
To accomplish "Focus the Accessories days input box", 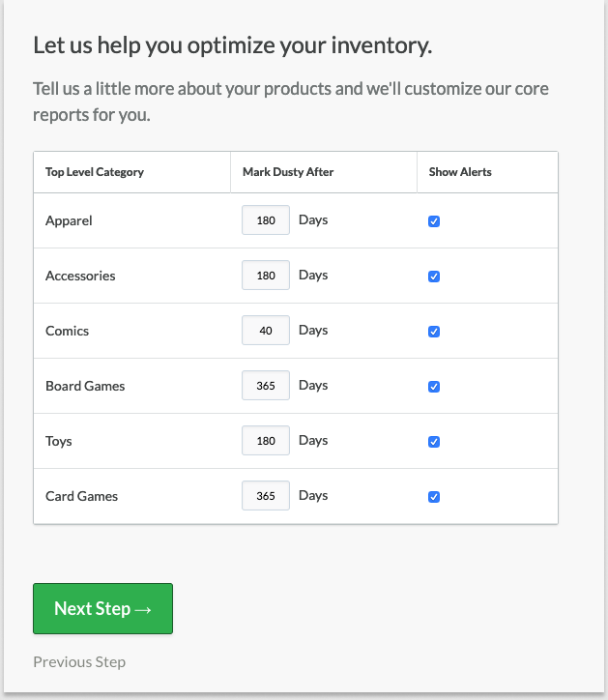I will (x=266, y=276).
